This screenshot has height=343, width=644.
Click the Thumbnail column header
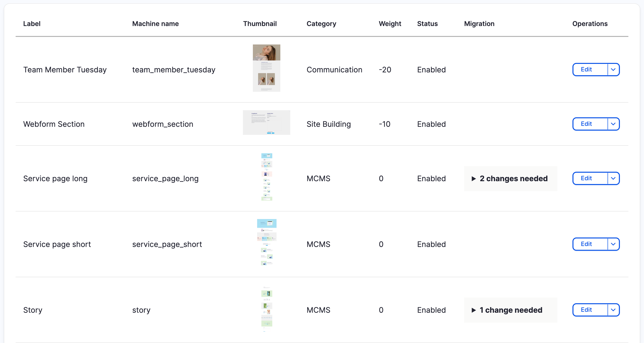click(x=260, y=24)
